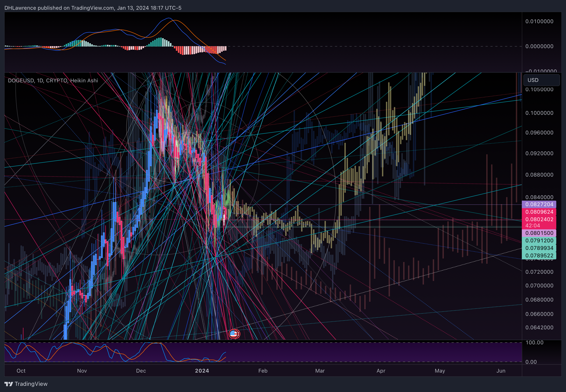Screen dimensions: 566x392
Task: Click the May label on time axis
Action: [440, 371]
